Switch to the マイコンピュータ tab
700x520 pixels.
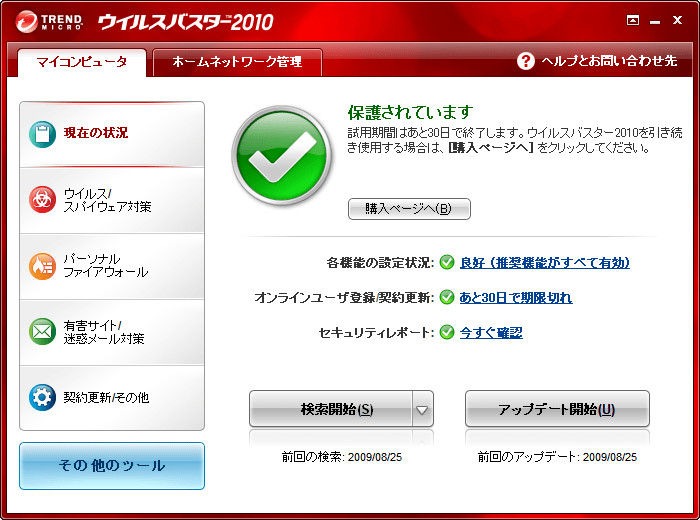(x=82, y=62)
